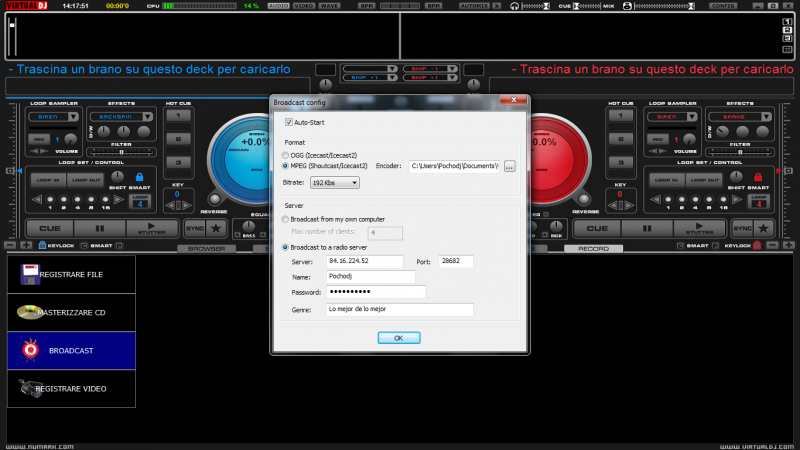The image size is (800, 450).
Task: Open the CONFIG menu in the top bar
Action: 723,6
